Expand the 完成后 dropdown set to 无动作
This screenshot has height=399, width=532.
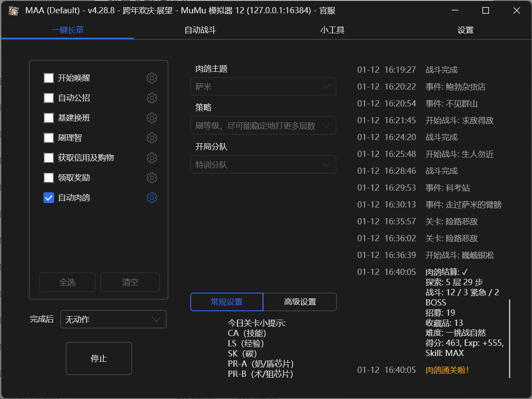(113, 319)
